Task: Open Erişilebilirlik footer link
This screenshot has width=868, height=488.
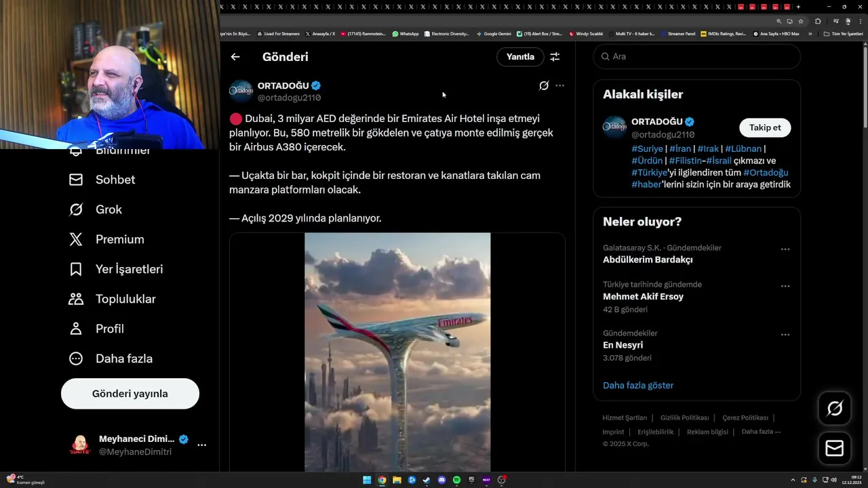Action: 656,432
